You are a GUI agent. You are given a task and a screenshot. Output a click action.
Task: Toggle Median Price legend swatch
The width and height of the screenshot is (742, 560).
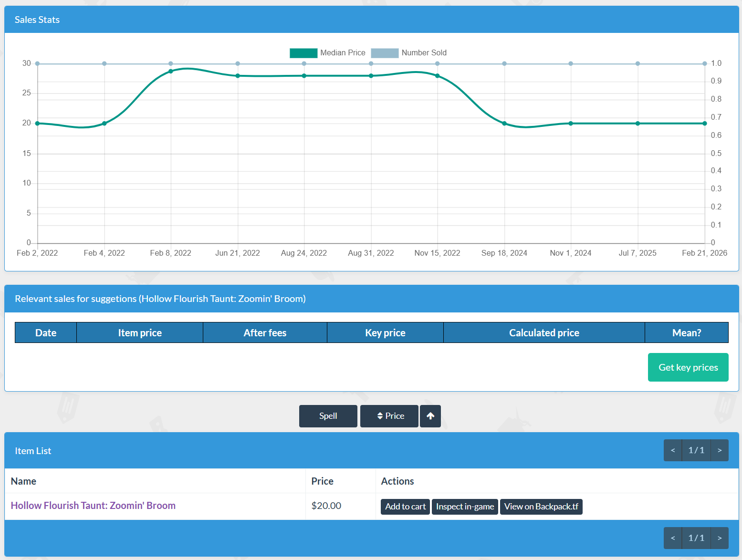303,53
